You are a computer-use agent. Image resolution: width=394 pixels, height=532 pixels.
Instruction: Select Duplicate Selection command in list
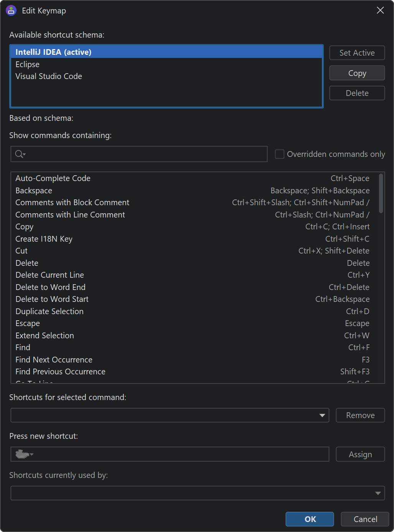coord(49,311)
